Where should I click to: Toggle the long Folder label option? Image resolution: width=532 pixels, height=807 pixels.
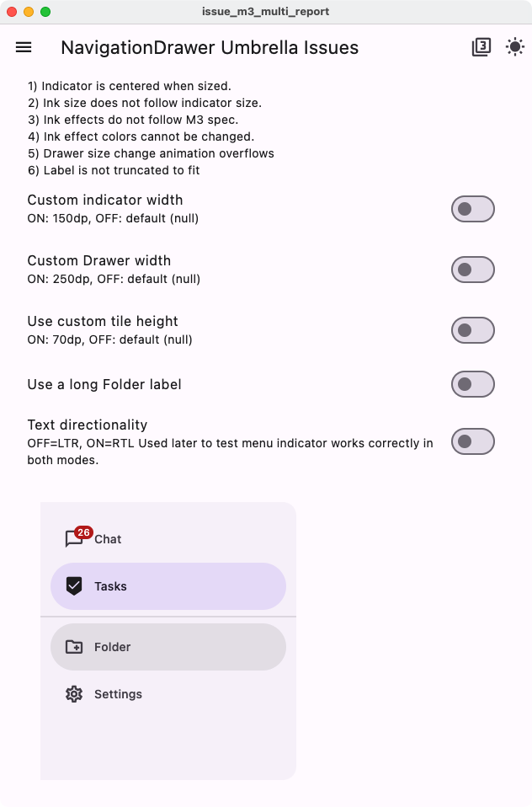pos(472,383)
